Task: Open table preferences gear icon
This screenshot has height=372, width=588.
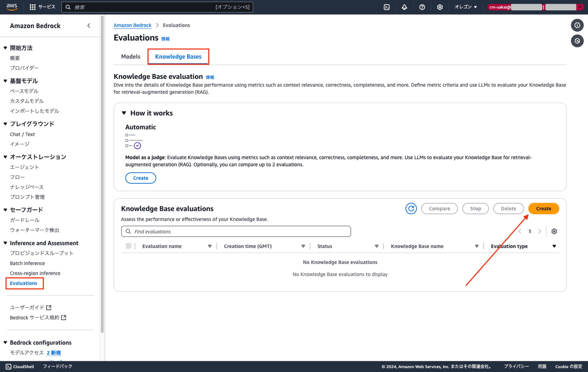Action: pyautogui.click(x=554, y=231)
